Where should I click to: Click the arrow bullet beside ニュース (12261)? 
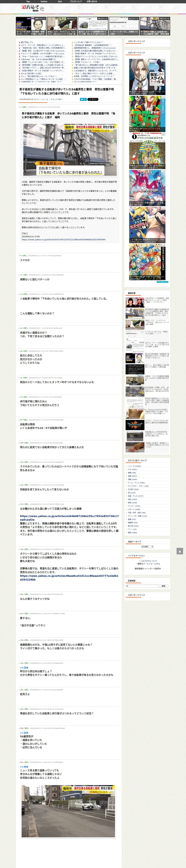point(127,466)
